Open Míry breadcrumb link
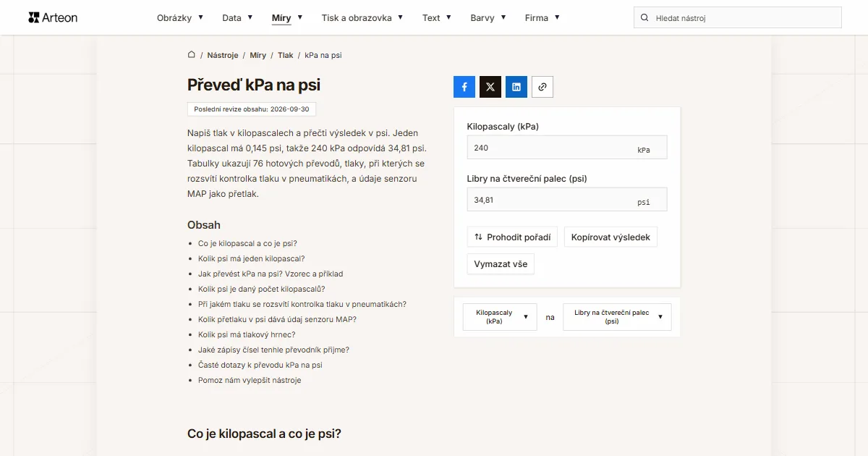This screenshot has height=456, width=868. [x=258, y=55]
